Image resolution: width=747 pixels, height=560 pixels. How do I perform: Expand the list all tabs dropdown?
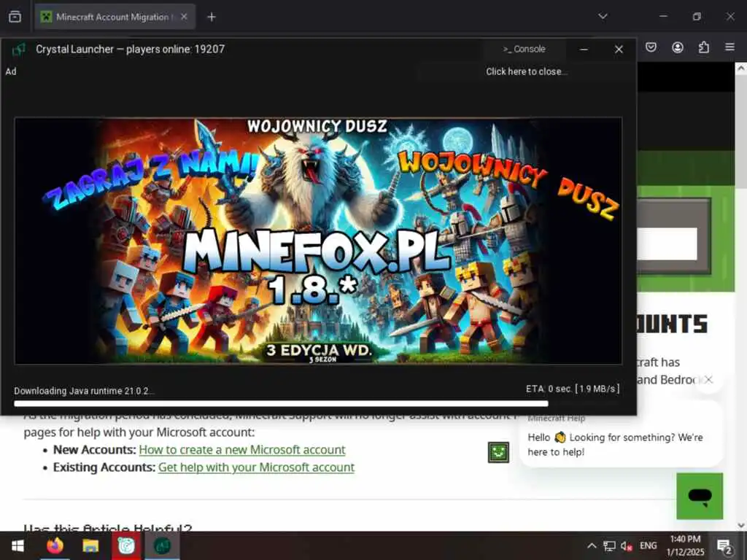coord(603,17)
